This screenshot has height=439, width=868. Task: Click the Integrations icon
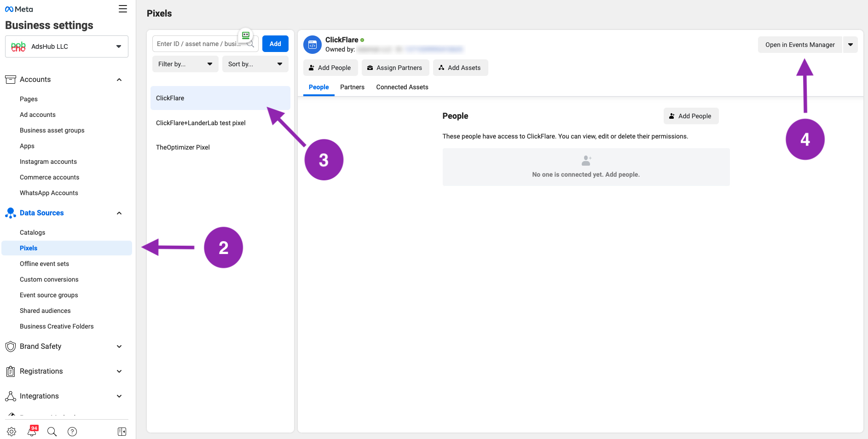pos(11,396)
